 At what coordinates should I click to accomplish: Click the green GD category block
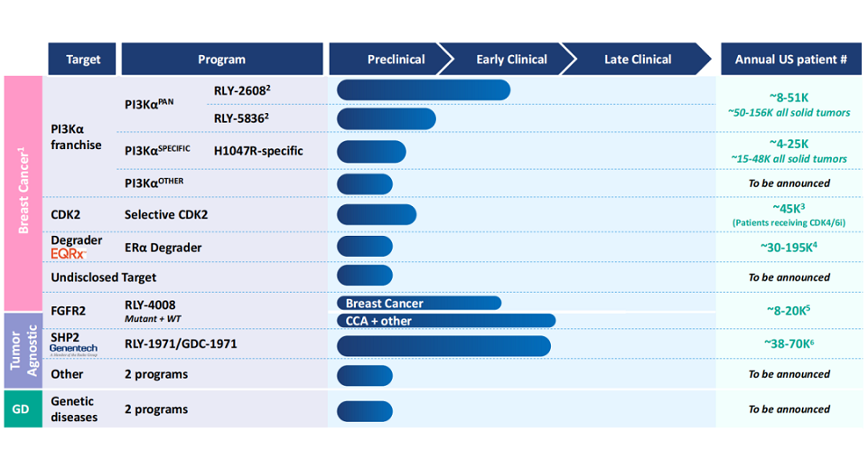pyautogui.click(x=23, y=409)
